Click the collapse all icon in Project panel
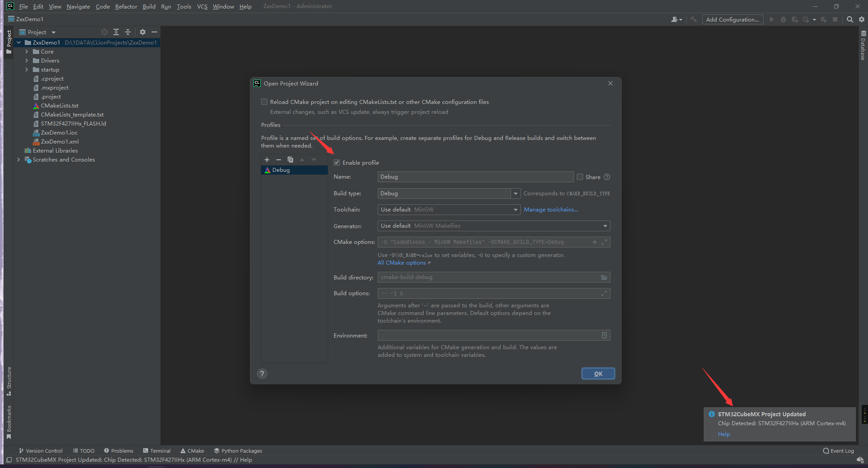The image size is (868, 468). coord(128,32)
